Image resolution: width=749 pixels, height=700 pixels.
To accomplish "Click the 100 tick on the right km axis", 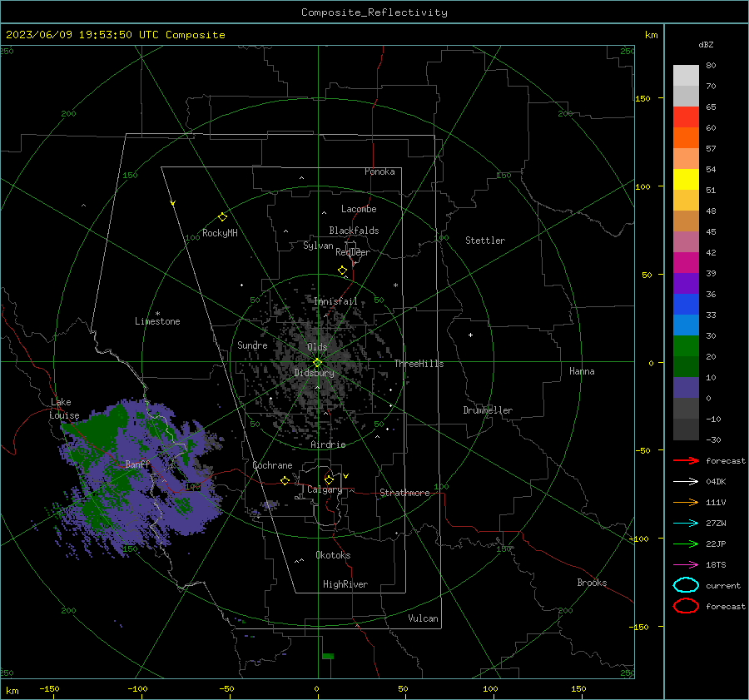I will point(642,186).
